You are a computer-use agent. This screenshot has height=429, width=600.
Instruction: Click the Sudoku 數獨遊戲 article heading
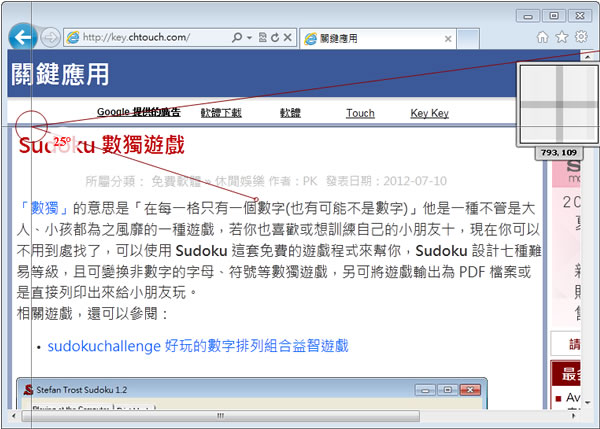(x=102, y=145)
